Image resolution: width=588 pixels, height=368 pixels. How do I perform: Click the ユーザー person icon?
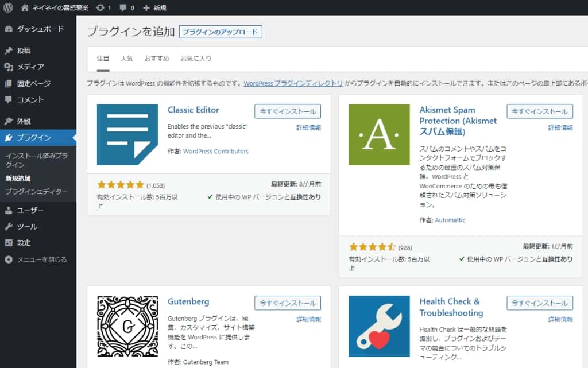[x=9, y=210]
